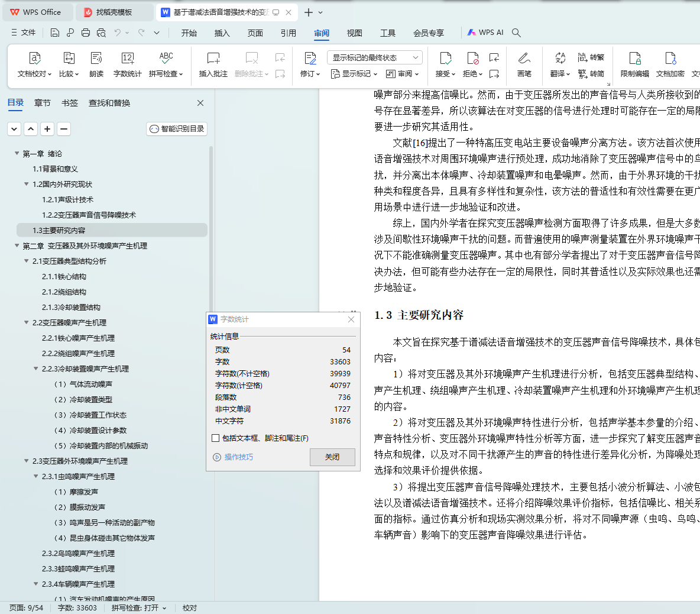The image size is (700, 614).
Task: Select the 画笔 pen tool
Action: click(x=524, y=64)
